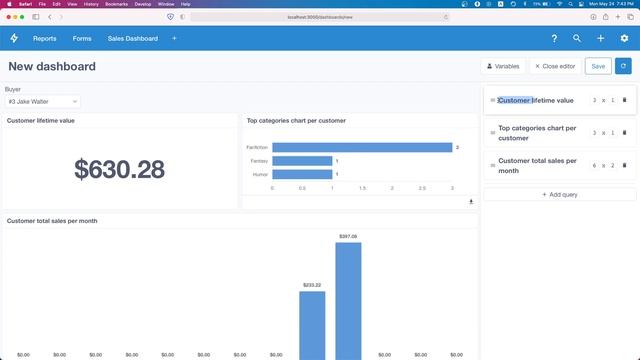
Task: Open the File menu
Action: point(42,4)
